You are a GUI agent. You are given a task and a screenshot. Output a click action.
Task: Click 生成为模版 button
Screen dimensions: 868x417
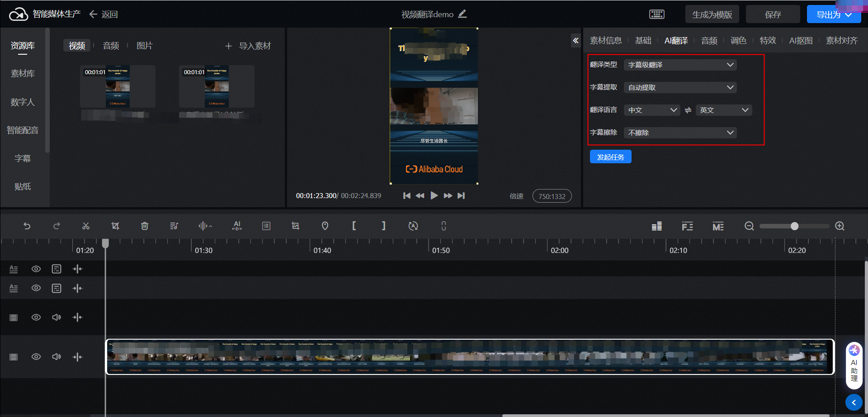712,14
